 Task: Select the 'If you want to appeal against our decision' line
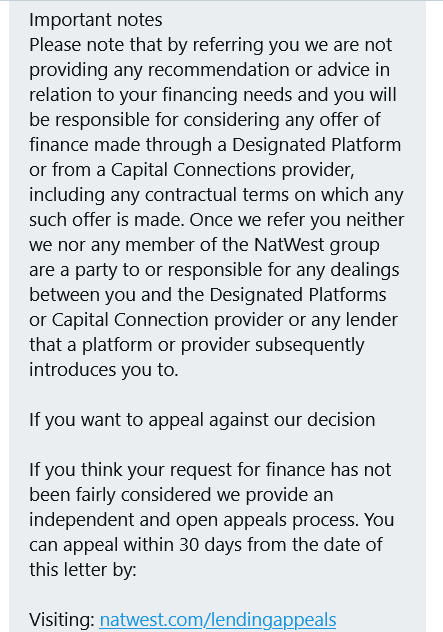click(x=202, y=420)
